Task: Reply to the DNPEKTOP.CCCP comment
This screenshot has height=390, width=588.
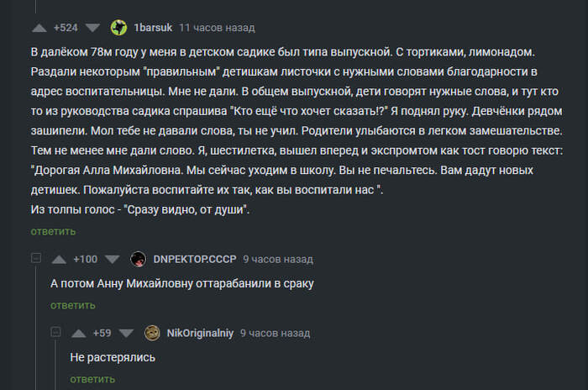Action: [73, 305]
